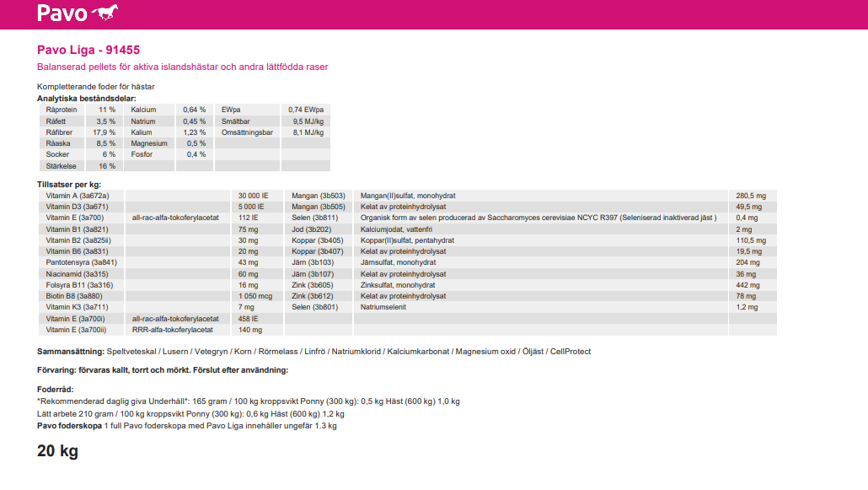
Task: Select the Vitamin A (3a672a) row
Action: point(78,196)
